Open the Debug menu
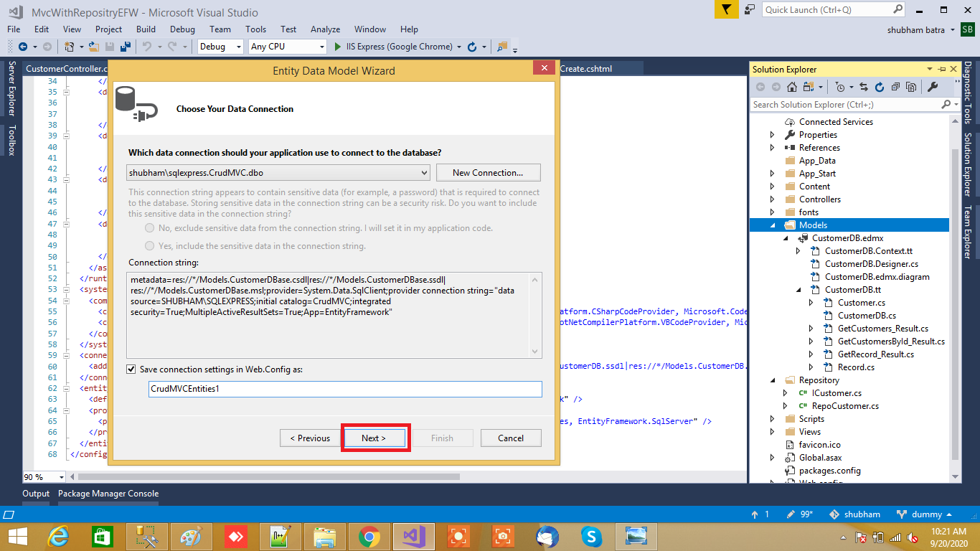This screenshot has width=980, height=551. (x=182, y=29)
